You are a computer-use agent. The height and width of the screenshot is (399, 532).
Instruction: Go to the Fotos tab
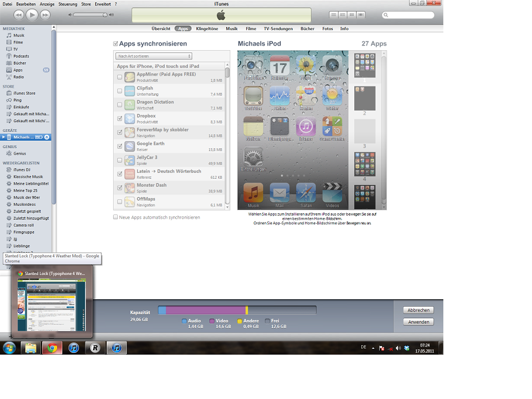click(327, 28)
